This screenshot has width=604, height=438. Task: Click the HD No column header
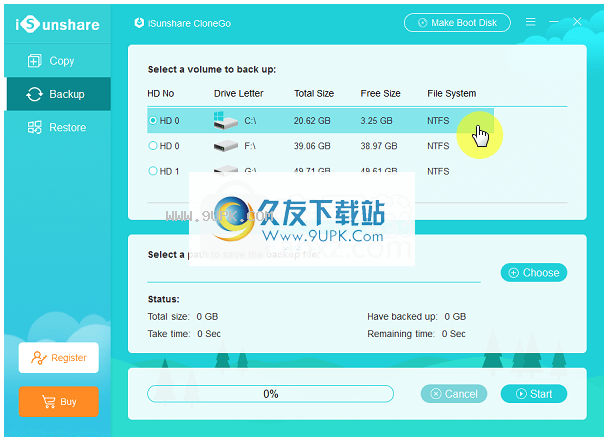[x=161, y=93]
